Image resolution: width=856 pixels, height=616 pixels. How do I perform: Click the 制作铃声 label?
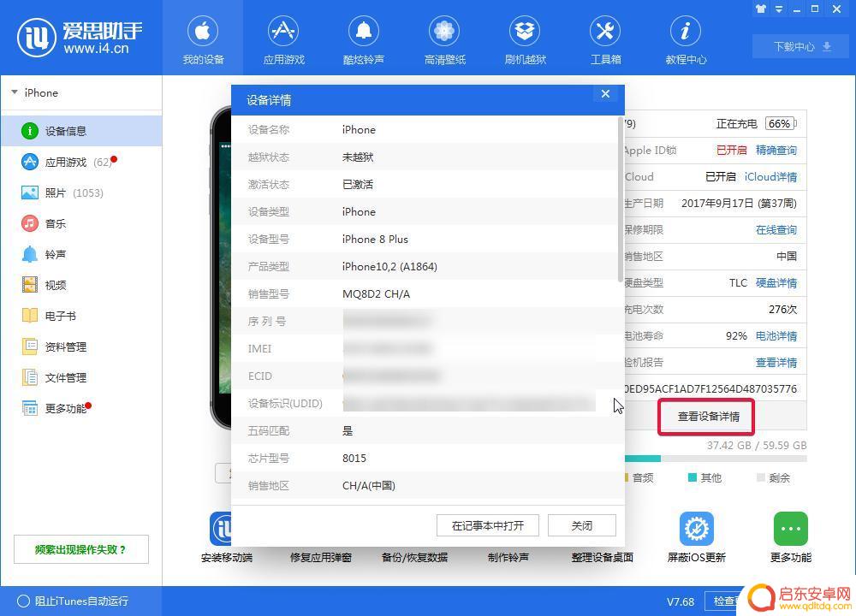coord(508,557)
